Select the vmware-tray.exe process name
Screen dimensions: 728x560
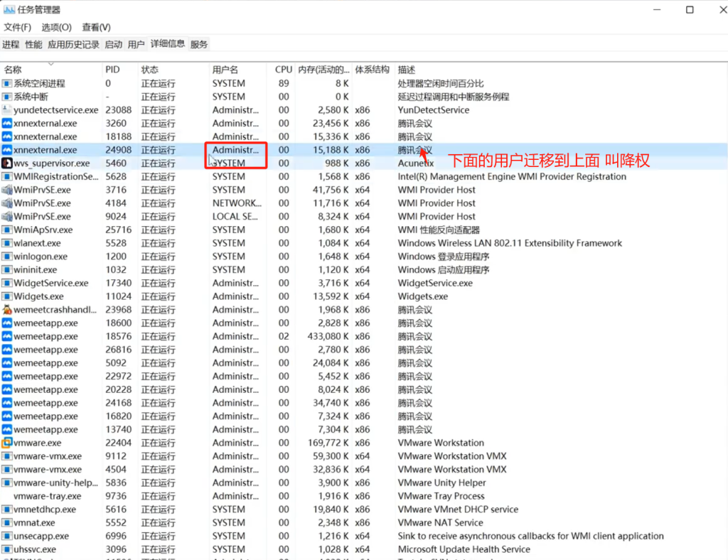pyautogui.click(x=48, y=497)
